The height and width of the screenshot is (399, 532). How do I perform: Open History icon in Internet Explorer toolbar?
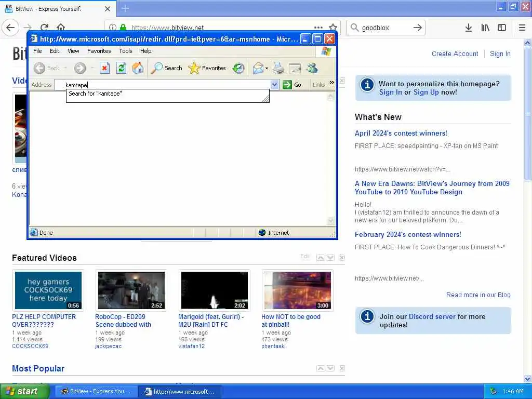tap(238, 68)
